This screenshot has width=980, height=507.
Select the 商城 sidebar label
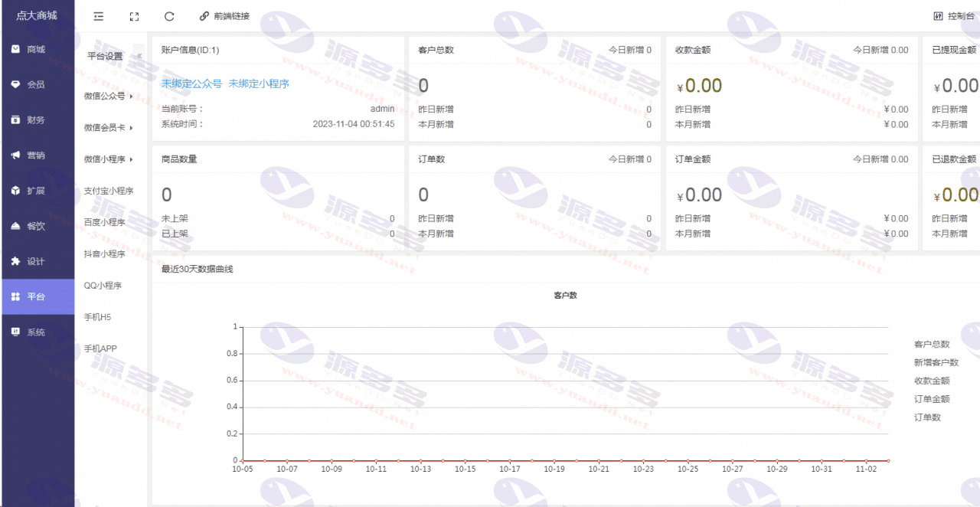point(36,49)
